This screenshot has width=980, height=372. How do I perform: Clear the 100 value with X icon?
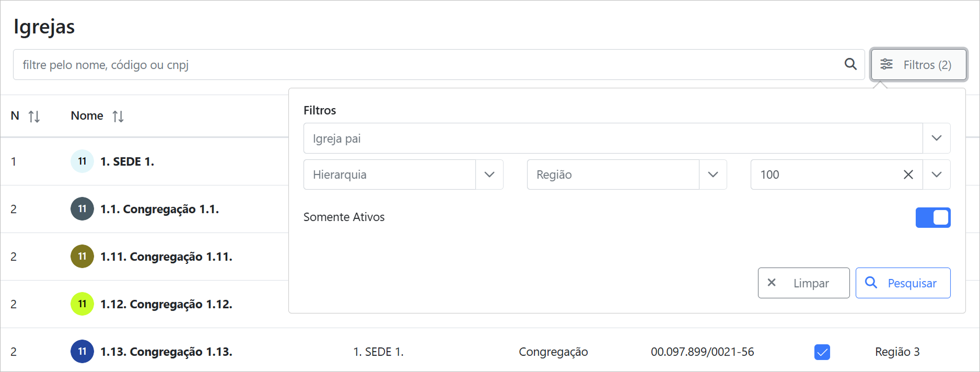(x=908, y=175)
